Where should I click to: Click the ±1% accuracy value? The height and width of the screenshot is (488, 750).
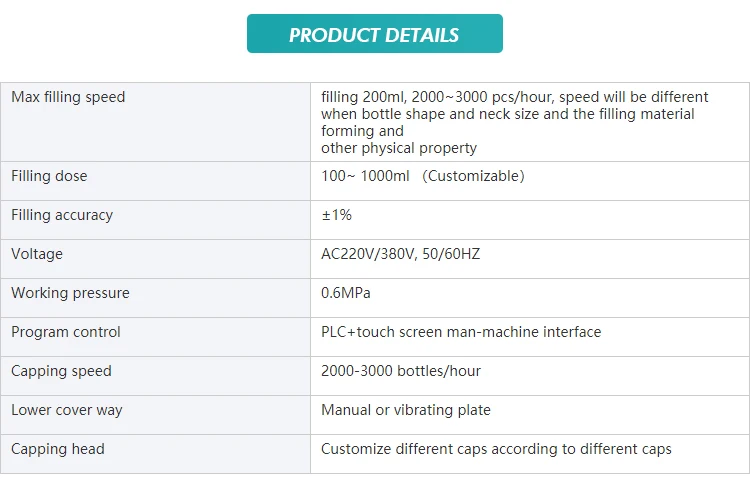[x=336, y=215]
